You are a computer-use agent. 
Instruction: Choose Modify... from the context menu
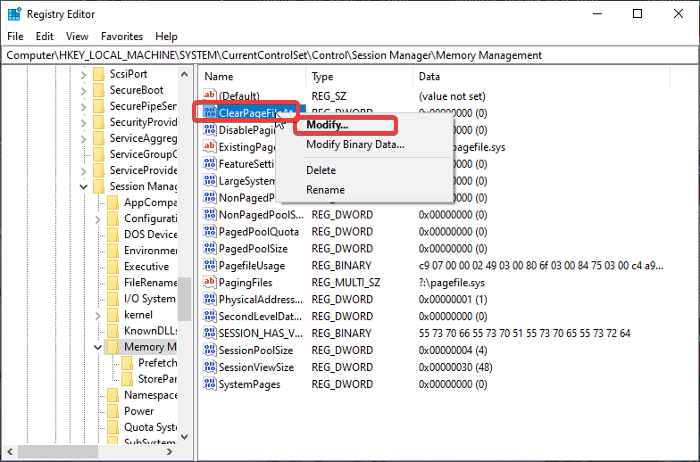coord(327,125)
